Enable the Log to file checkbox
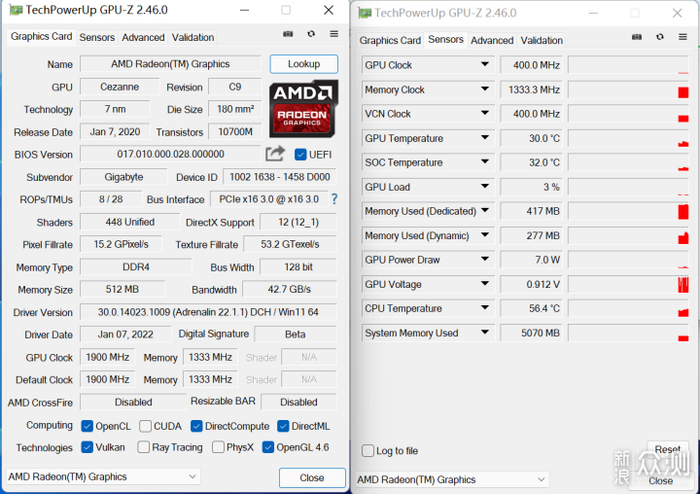 click(368, 451)
